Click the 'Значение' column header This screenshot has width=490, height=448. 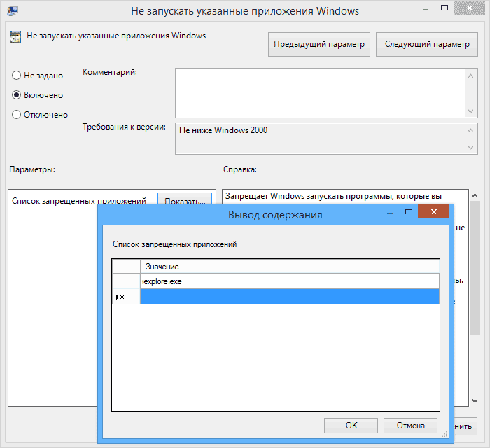pos(289,267)
